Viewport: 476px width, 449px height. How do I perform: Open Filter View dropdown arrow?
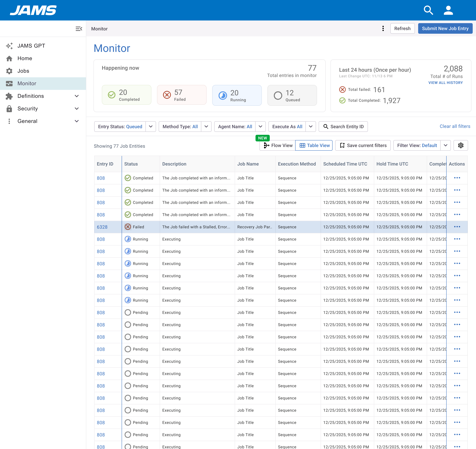pyautogui.click(x=445, y=145)
